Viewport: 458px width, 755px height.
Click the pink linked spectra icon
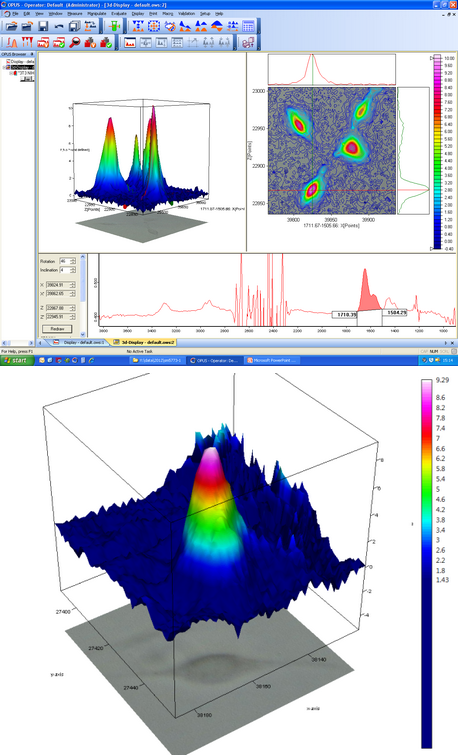tap(249, 42)
